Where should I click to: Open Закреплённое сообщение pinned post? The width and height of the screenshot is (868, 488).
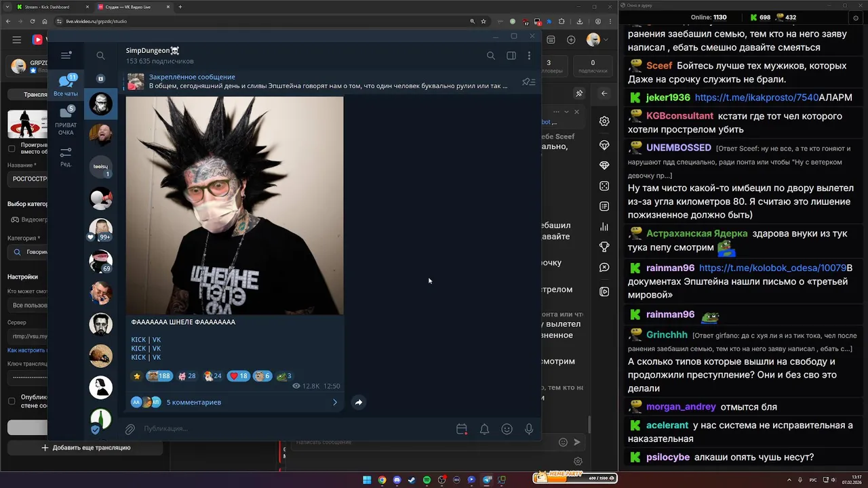point(317,81)
